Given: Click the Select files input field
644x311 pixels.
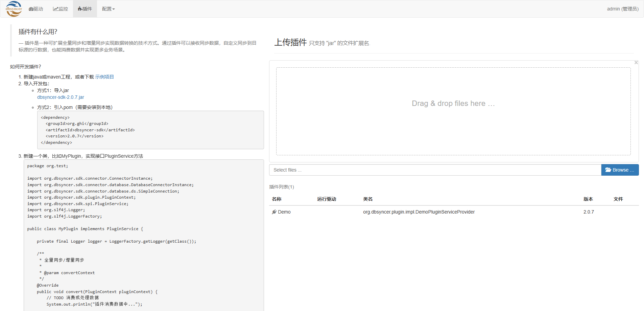Looking at the screenshot, I should [x=435, y=170].
